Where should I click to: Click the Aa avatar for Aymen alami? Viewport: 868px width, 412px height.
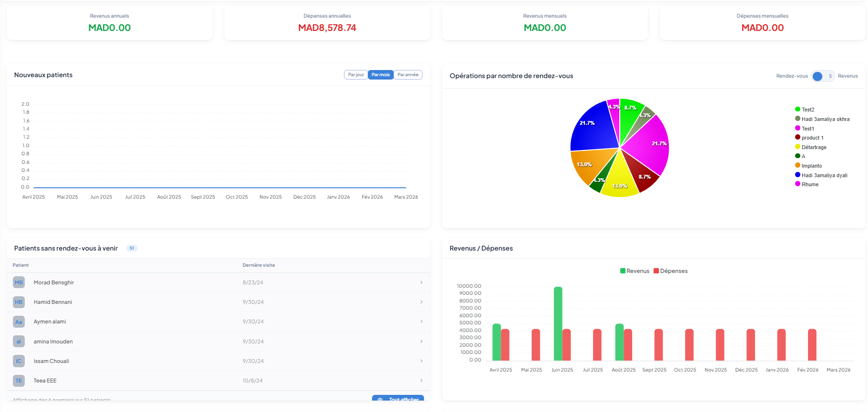tap(19, 322)
